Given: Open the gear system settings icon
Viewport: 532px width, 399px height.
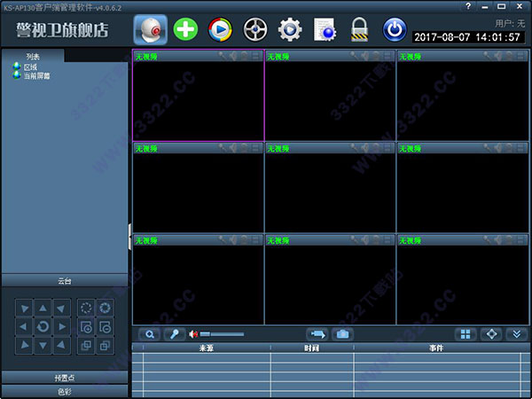Looking at the screenshot, I should click(x=290, y=30).
